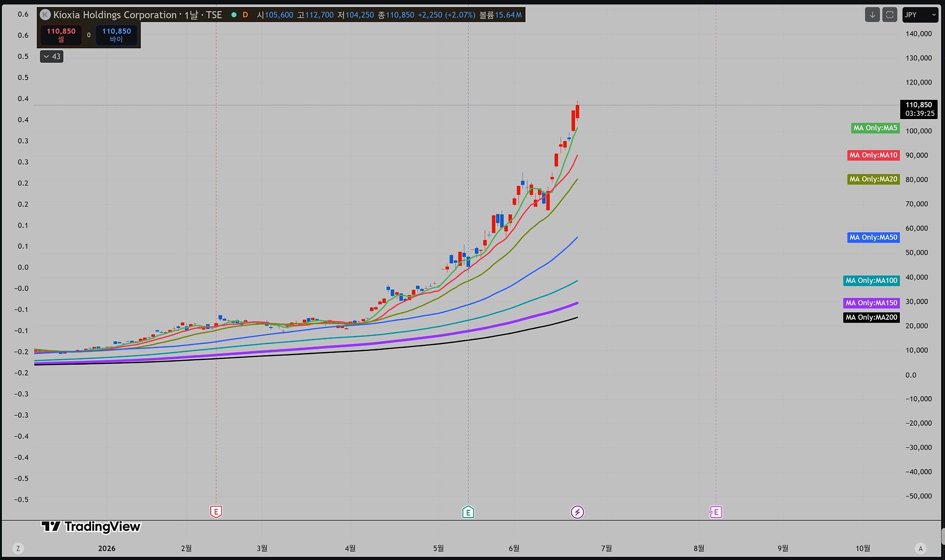Click the green market status dot
The width and height of the screenshot is (945, 560).
click(x=234, y=15)
